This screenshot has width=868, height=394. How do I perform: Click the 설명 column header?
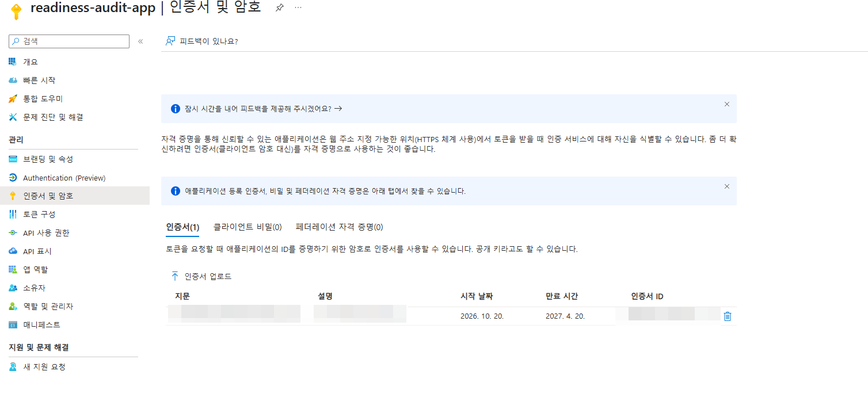click(325, 296)
